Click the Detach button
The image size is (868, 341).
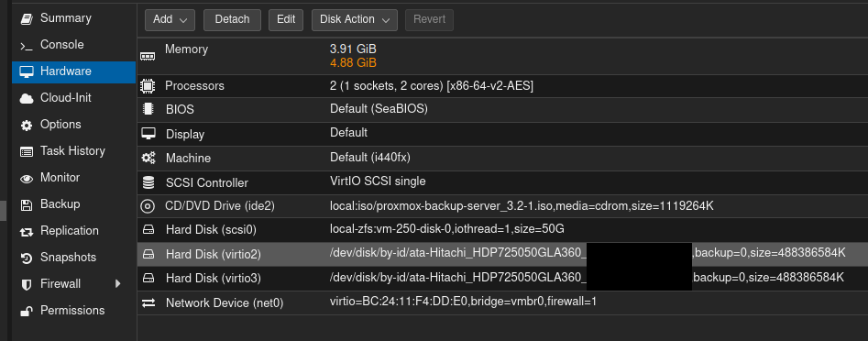pos(232,20)
